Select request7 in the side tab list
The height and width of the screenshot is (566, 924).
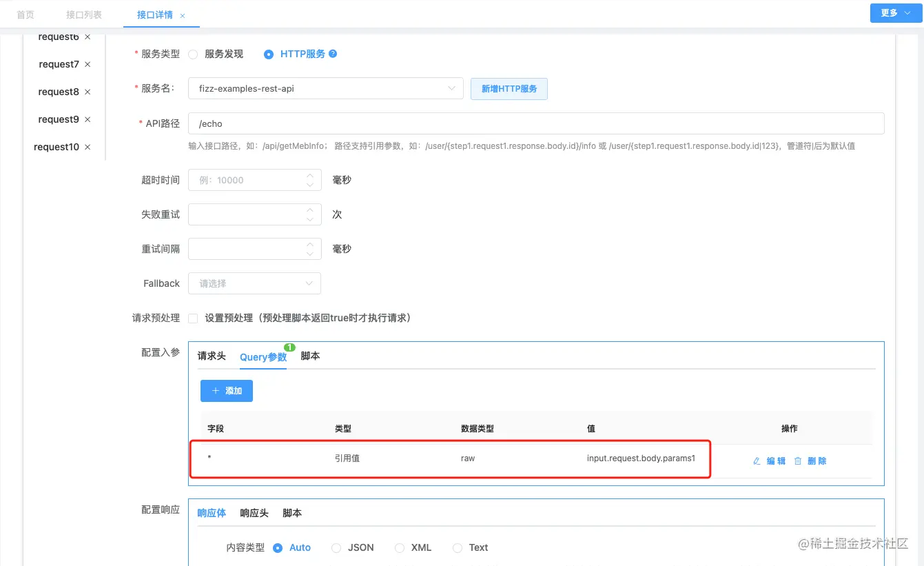pos(59,65)
